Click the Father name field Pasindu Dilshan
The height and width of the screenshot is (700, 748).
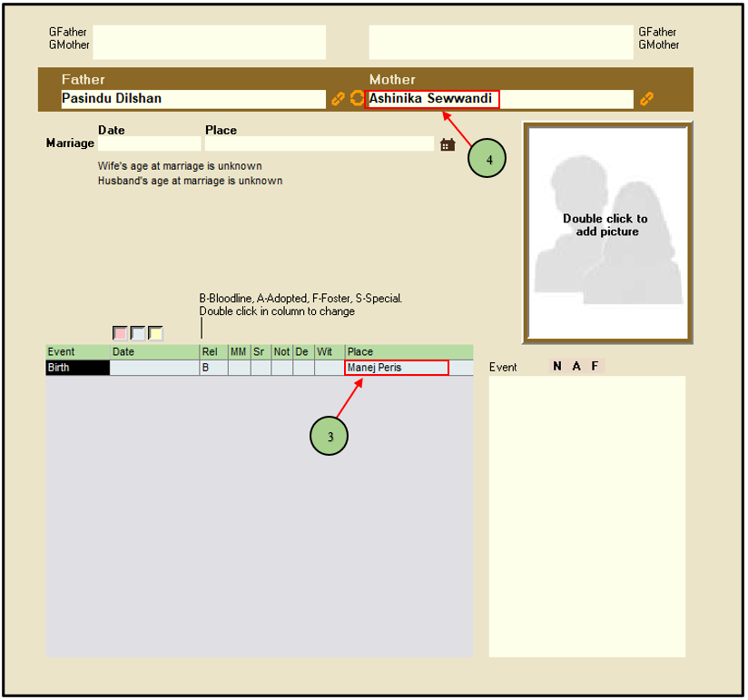[x=192, y=99]
